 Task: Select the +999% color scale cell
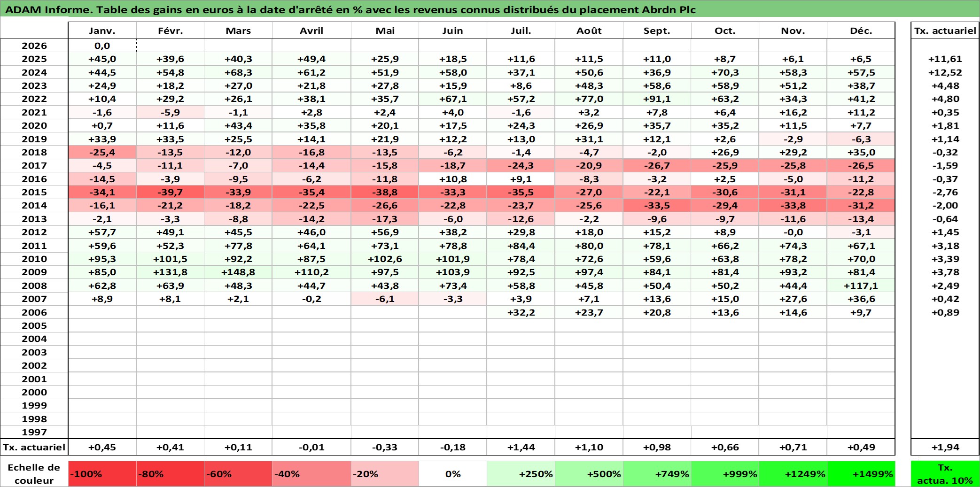click(725, 474)
